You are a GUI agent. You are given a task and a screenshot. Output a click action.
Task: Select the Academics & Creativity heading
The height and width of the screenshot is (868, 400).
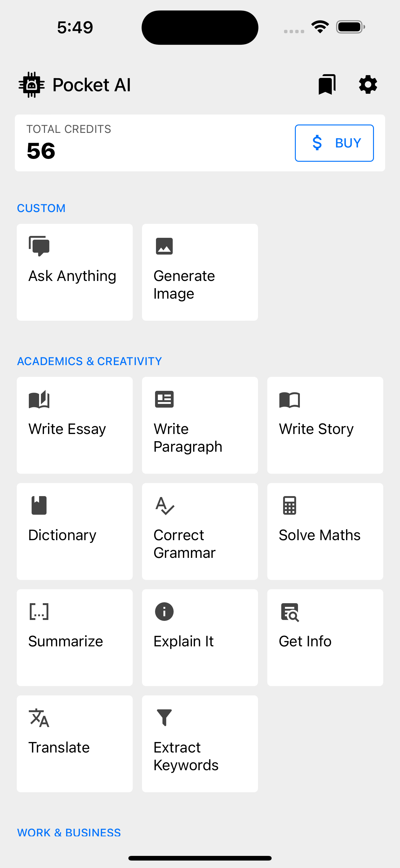tap(90, 361)
